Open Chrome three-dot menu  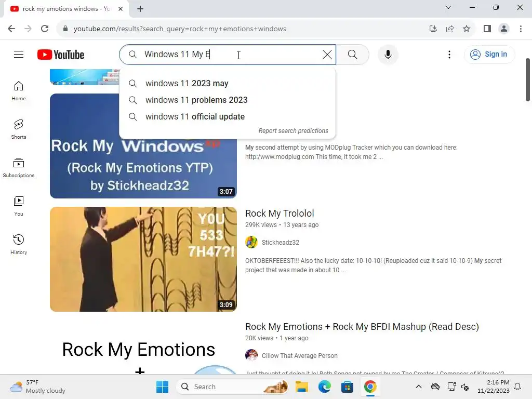(521, 29)
